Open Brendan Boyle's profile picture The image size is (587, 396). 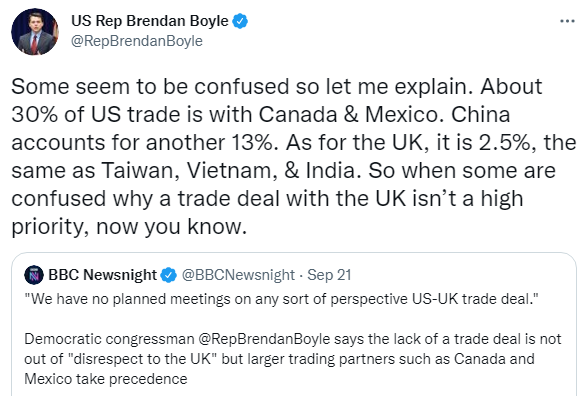point(35,32)
